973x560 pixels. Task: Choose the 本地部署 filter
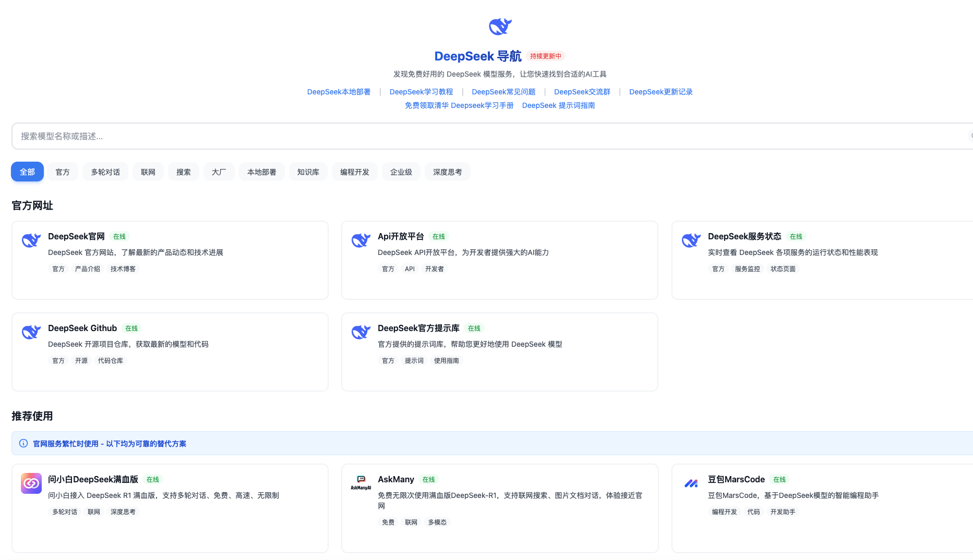coord(262,172)
